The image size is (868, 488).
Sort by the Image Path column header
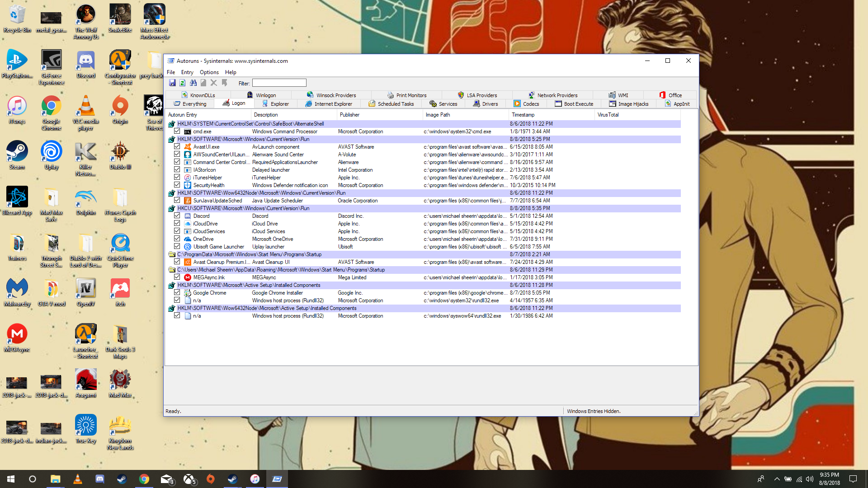coord(466,115)
